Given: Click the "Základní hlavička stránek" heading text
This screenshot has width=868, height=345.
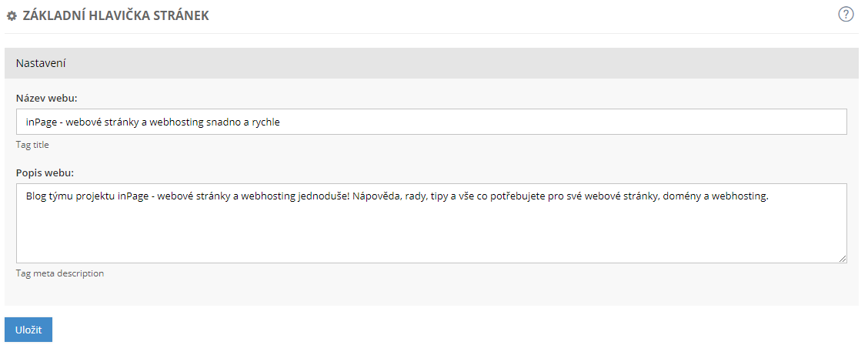Looking at the screenshot, I should coord(115,15).
